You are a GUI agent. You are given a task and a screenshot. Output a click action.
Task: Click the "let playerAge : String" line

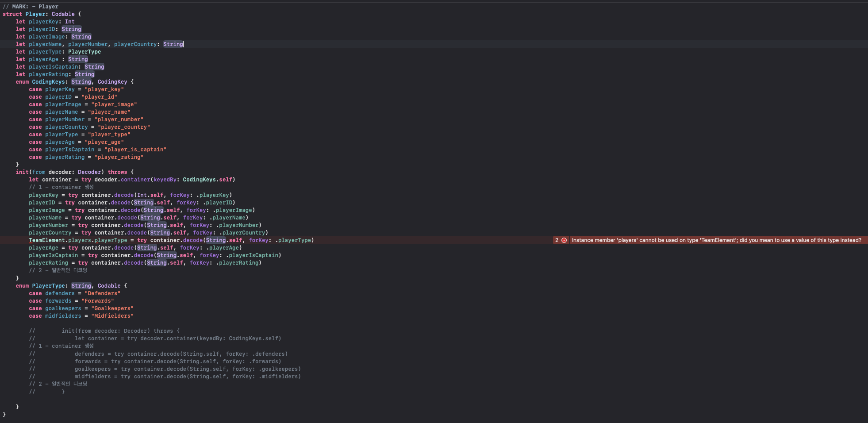pyautogui.click(x=52, y=59)
